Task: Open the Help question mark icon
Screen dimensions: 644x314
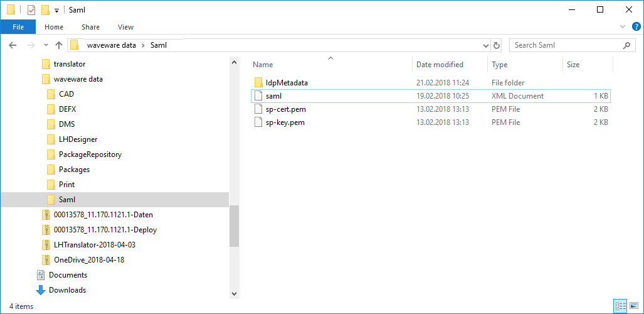Action: coord(636,27)
